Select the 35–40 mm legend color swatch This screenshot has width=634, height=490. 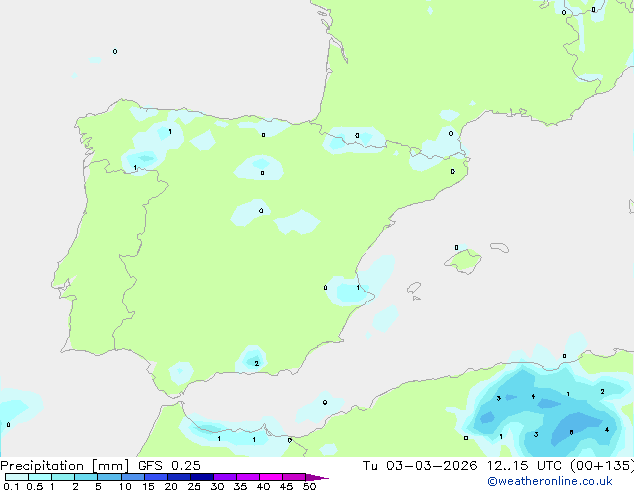pyautogui.click(x=248, y=477)
